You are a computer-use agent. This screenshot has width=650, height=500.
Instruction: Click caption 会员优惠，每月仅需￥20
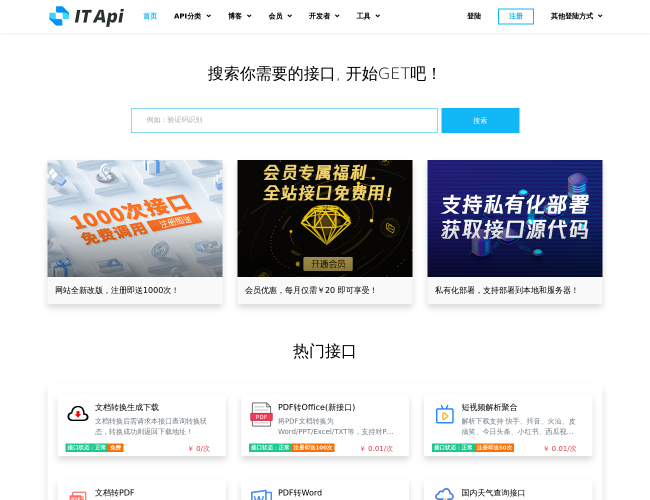(310, 290)
